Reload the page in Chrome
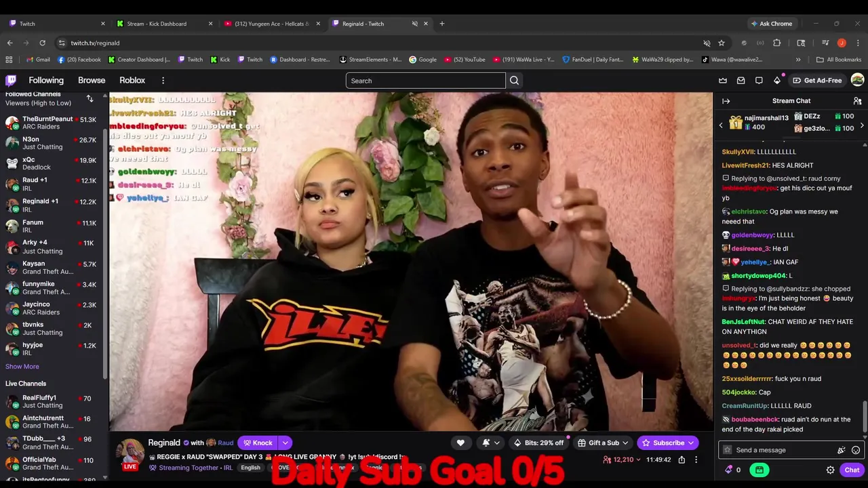The width and height of the screenshot is (868, 488). tap(42, 43)
